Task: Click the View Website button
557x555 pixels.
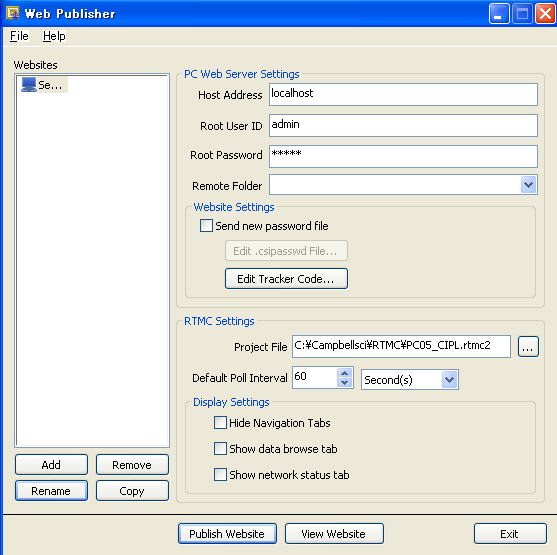Action: (334, 534)
